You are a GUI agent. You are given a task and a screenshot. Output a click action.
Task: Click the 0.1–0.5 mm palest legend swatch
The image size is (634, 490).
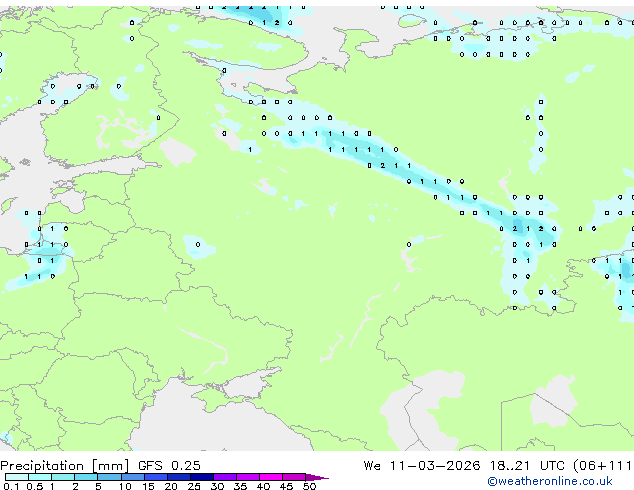[17, 477]
